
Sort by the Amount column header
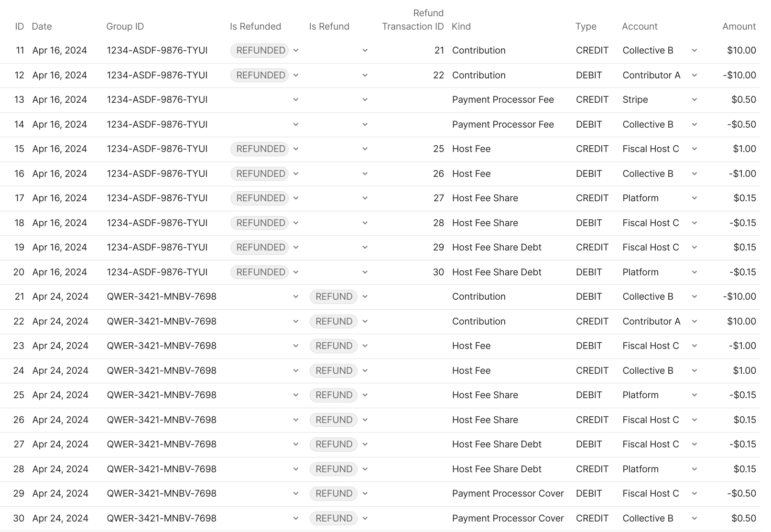pyautogui.click(x=738, y=27)
